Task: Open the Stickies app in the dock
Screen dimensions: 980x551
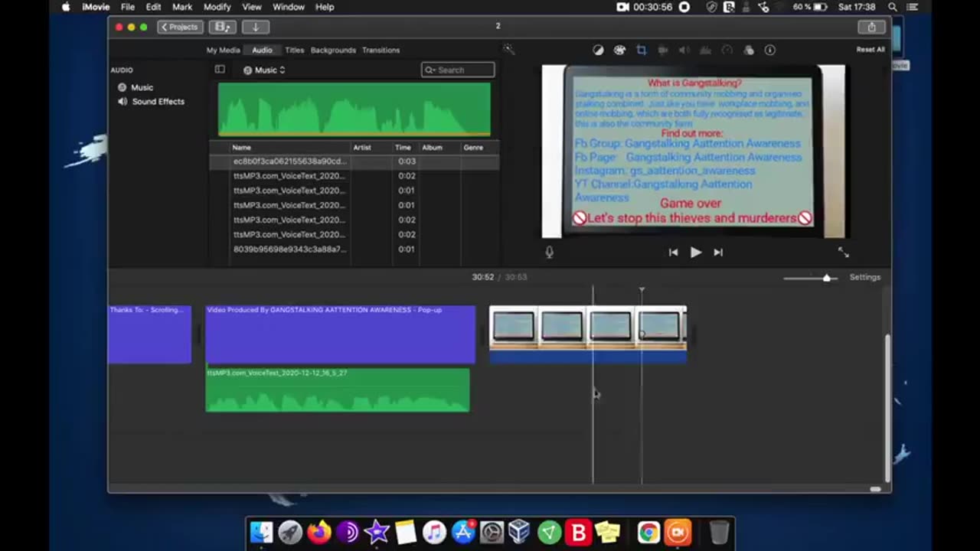Action: click(x=608, y=532)
